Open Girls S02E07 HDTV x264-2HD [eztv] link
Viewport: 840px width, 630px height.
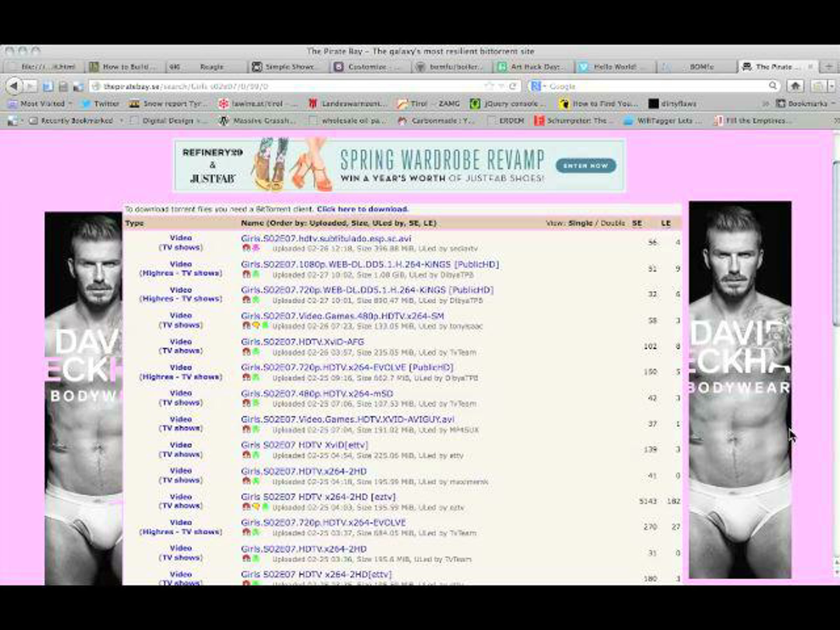pos(318,497)
